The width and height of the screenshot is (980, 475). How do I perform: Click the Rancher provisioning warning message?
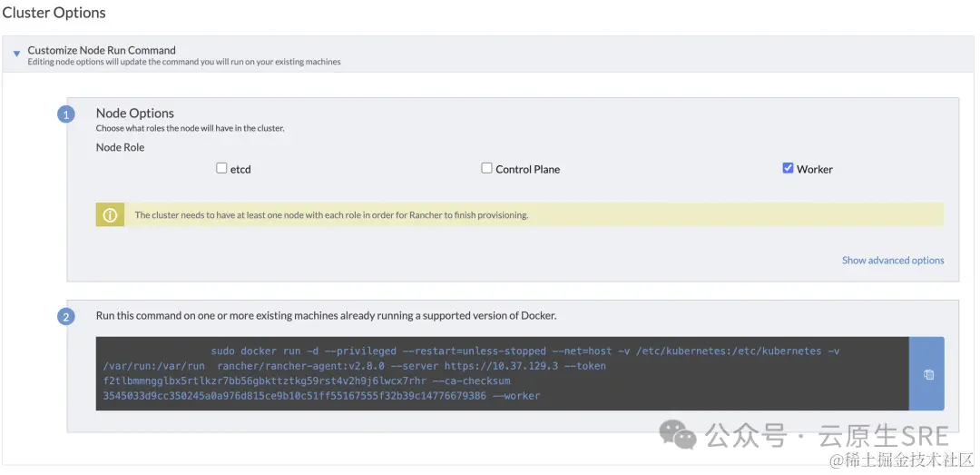331,215
